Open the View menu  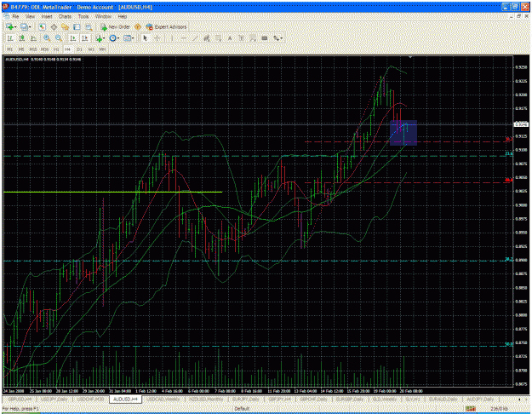pos(30,16)
